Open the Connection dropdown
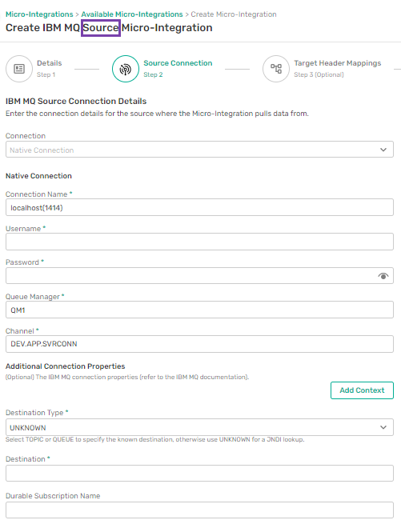Screen dimensions: 401x532 click(x=199, y=150)
